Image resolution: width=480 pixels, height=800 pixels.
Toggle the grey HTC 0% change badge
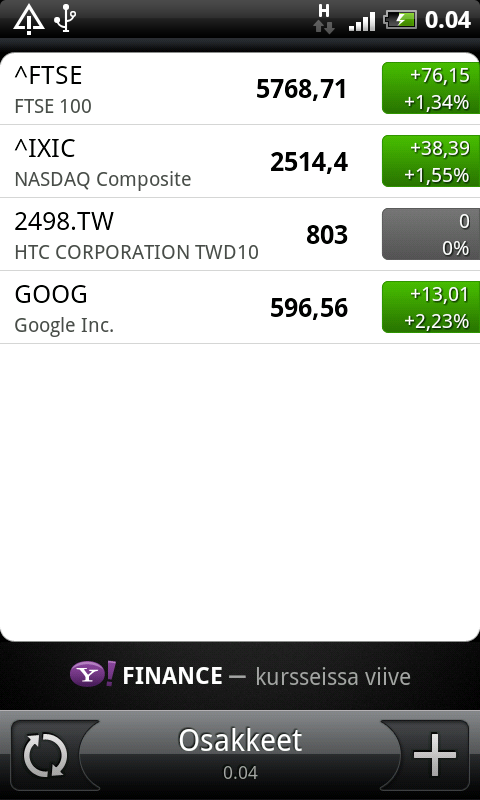click(431, 234)
